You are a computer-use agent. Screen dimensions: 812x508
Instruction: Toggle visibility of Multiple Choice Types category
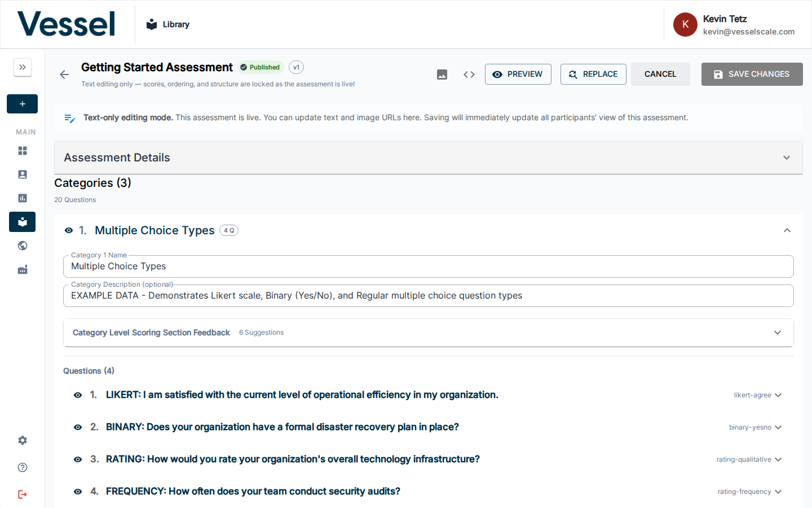[x=69, y=230]
